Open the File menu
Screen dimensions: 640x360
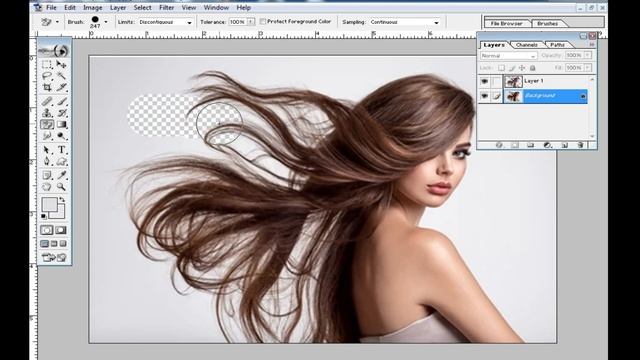click(51, 7)
